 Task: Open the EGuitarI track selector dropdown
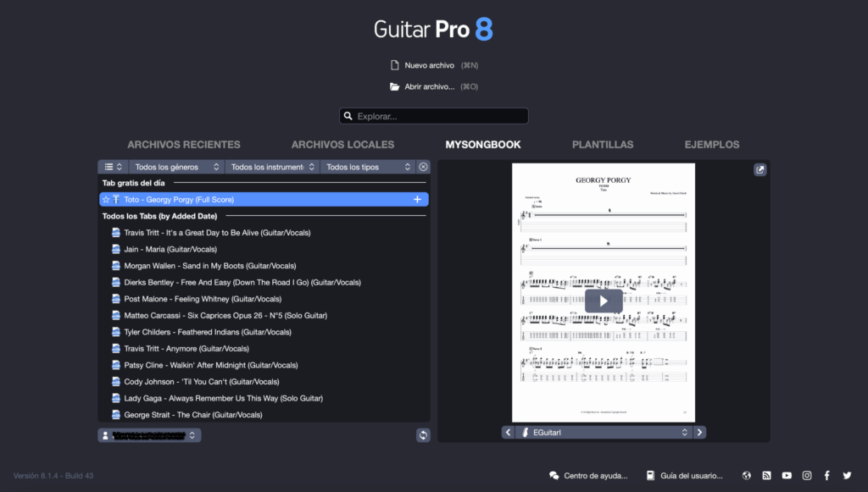coord(604,432)
